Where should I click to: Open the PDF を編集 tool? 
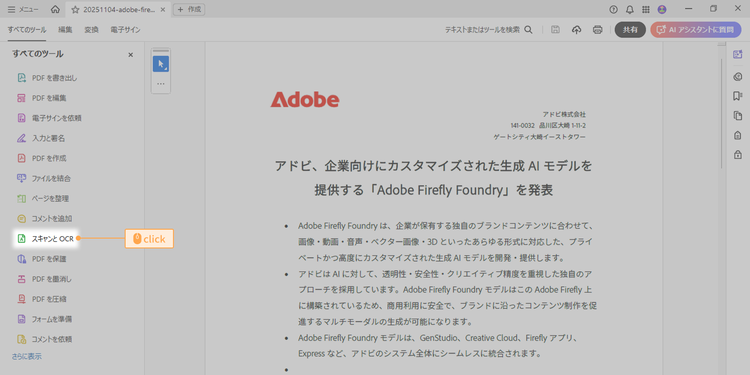tap(42, 98)
